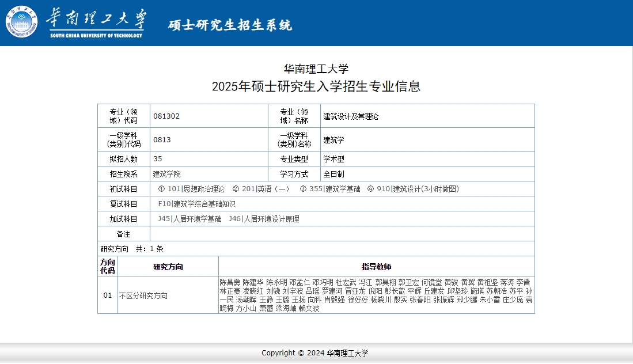Click the 一级学科(类别)名称 label cell
The width and height of the screenshot is (633, 364).
click(x=294, y=139)
